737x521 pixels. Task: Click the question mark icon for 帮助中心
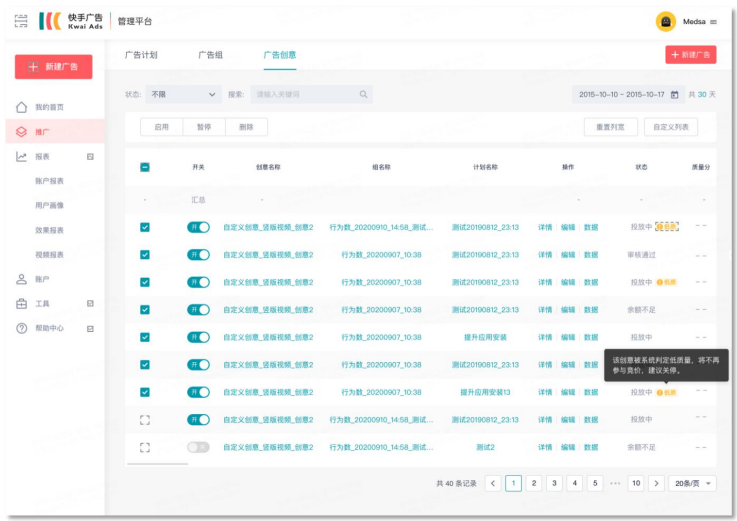click(x=22, y=328)
